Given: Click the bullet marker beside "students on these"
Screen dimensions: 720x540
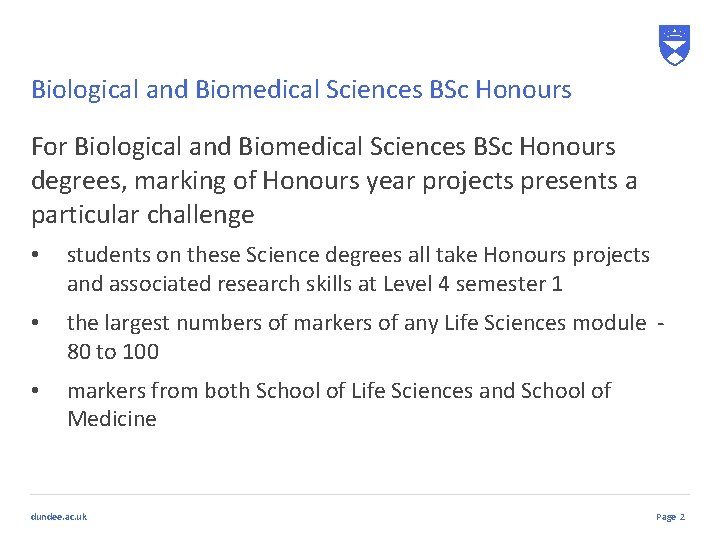Looking at the screenshot, I should pos(36,256).
